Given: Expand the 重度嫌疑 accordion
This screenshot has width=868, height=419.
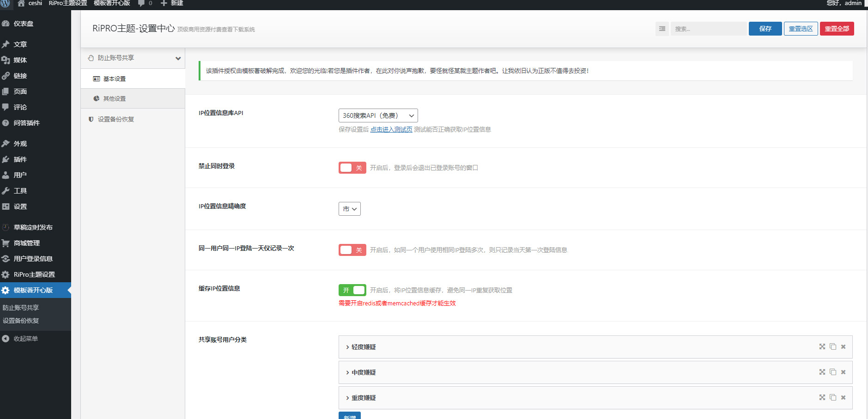Looking at the screenshot, I should tap(595, 398).
